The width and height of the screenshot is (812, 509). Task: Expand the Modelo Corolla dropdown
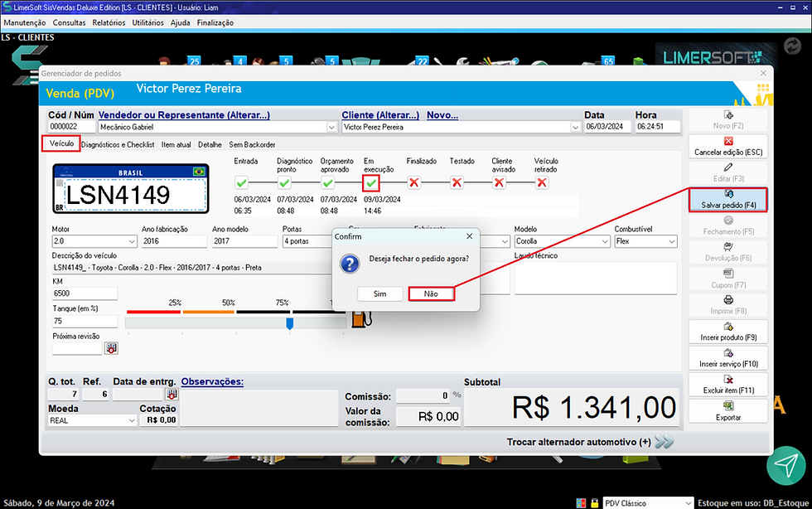click(x=604, y=241)
